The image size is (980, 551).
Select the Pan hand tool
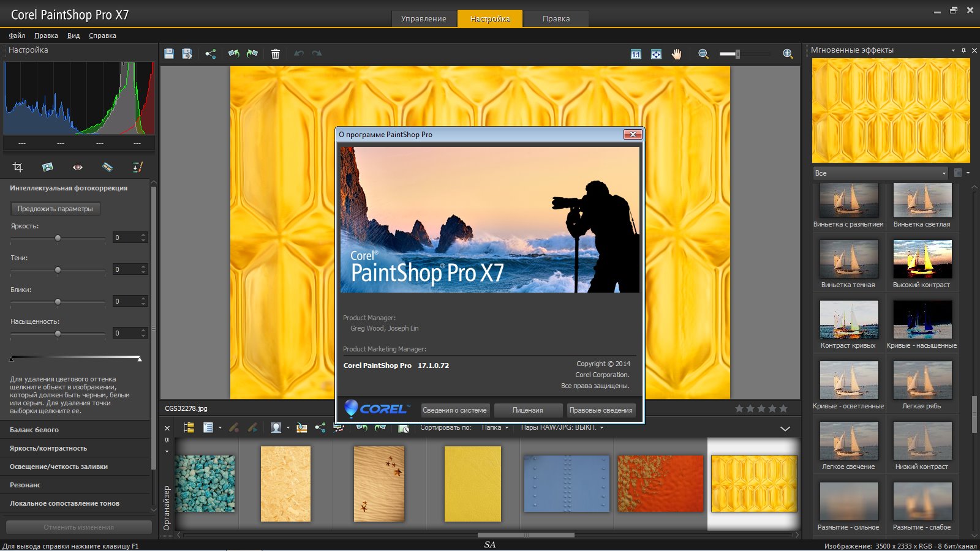(676, 54)
